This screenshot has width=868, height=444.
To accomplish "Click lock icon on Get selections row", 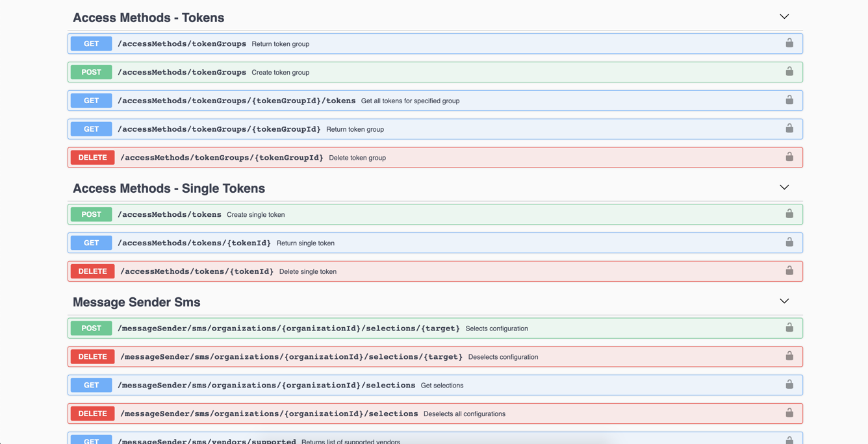I will tap(789, 385).
